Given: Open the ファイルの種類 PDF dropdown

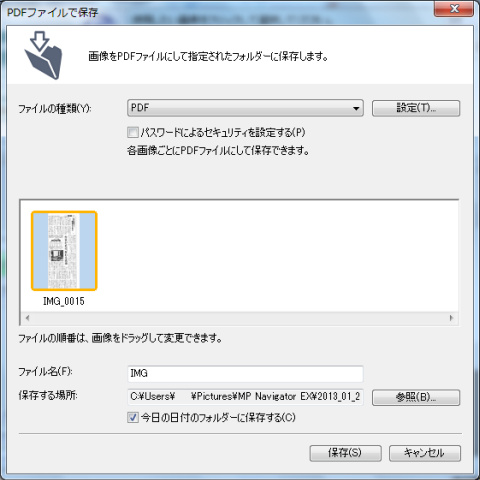Looking at the screenshot, I should pos(245,108).
